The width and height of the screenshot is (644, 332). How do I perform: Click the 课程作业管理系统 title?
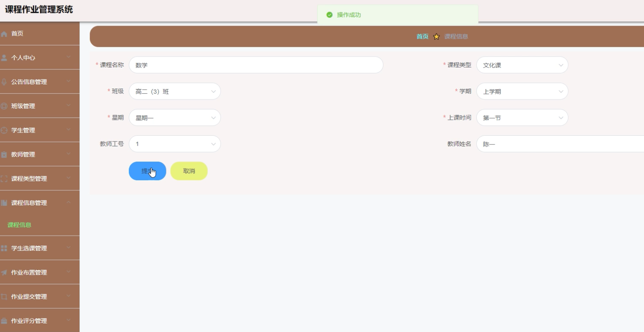click(x=39, y=10)
